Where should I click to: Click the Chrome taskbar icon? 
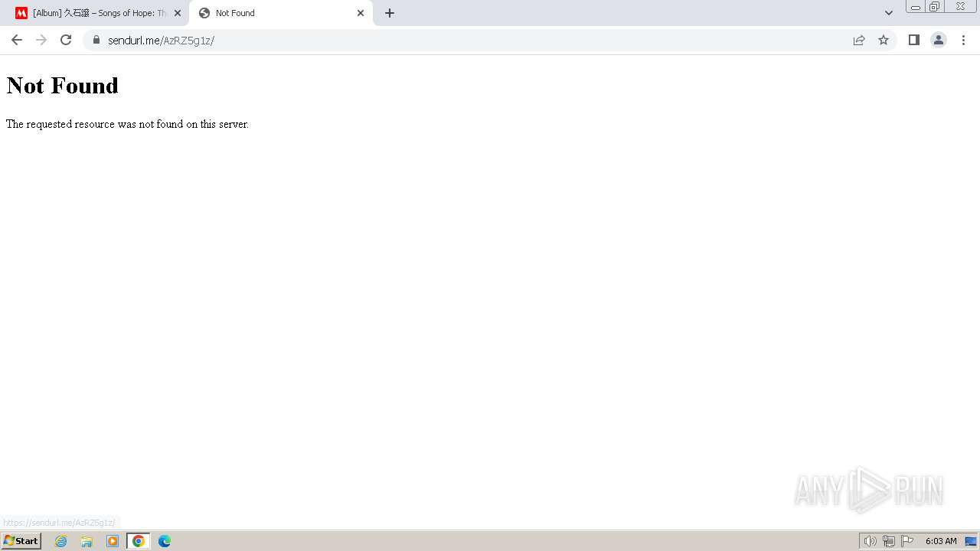tap(139, 541)
